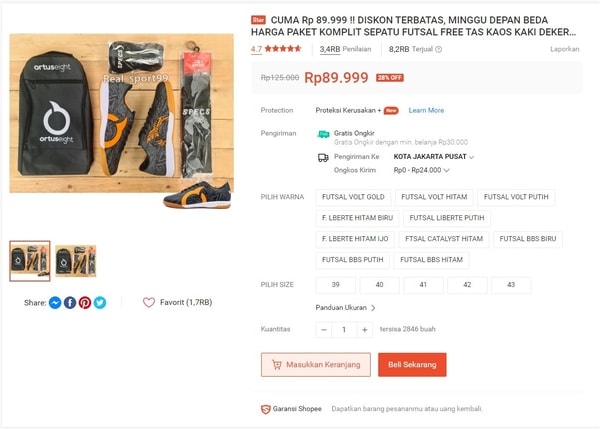Share product on Pinterest icon
Image resolution: width=600 pixels, height=429 pixels.
85,303
